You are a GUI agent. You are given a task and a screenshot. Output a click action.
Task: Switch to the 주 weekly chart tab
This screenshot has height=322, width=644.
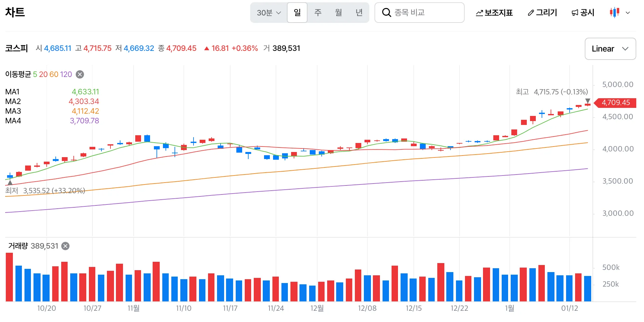pyautogui.click(x=318, y=13)
